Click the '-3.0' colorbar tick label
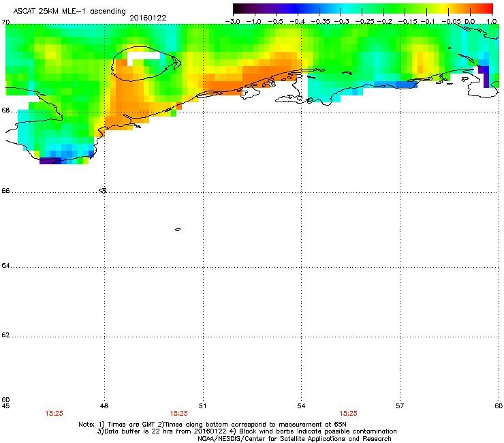504x443 pixels. (x=233, y=22)
